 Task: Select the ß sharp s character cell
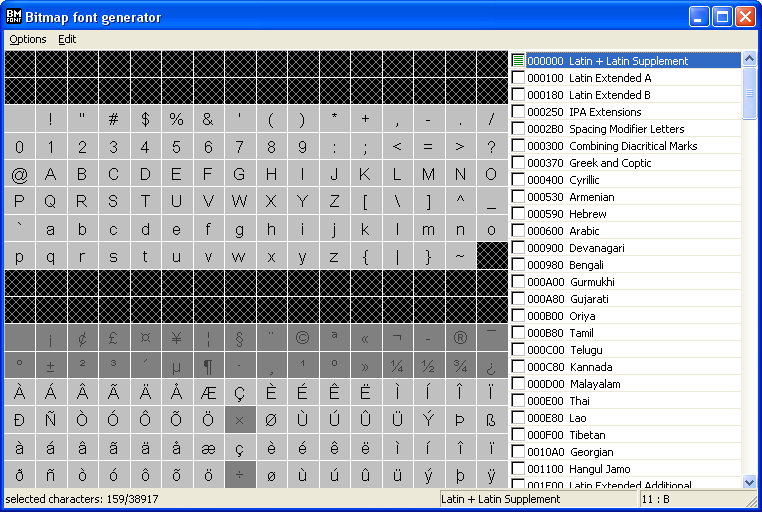coord(491,420)
